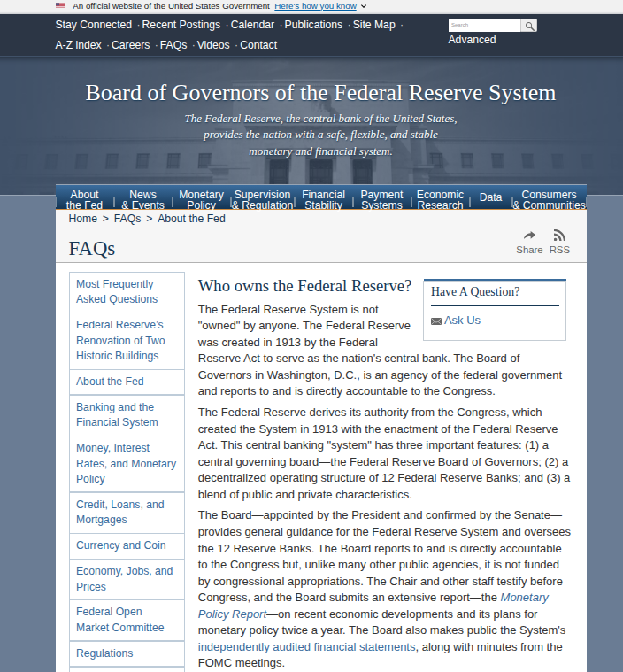The image size is (623, 672).
Task: Open the Contact link
Action: 258,45
